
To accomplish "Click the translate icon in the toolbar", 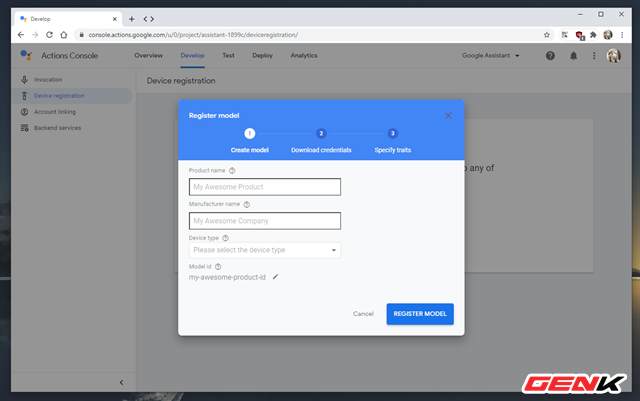I will [x=565, y=35].
